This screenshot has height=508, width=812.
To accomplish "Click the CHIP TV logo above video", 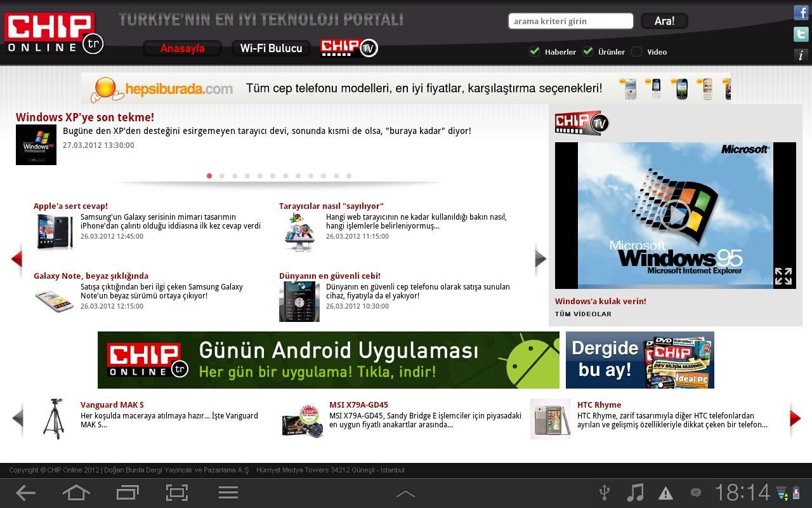I will [x=582, y=123].
